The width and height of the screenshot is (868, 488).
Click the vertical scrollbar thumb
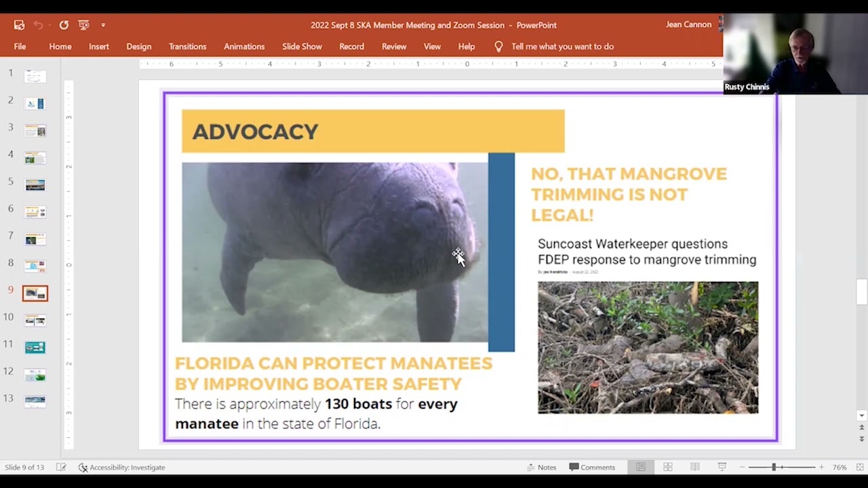pos(862,292)
